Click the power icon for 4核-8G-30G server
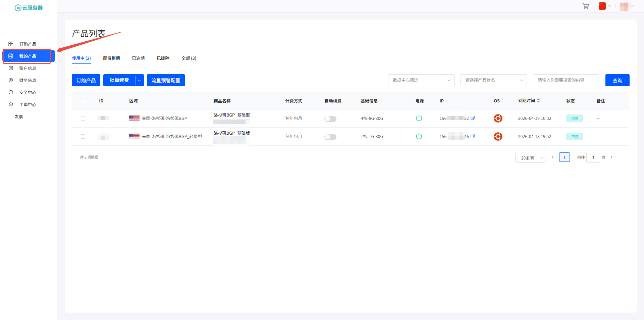Screen dimensions: 644x320 pyautogui.click(x=419, y=118)
